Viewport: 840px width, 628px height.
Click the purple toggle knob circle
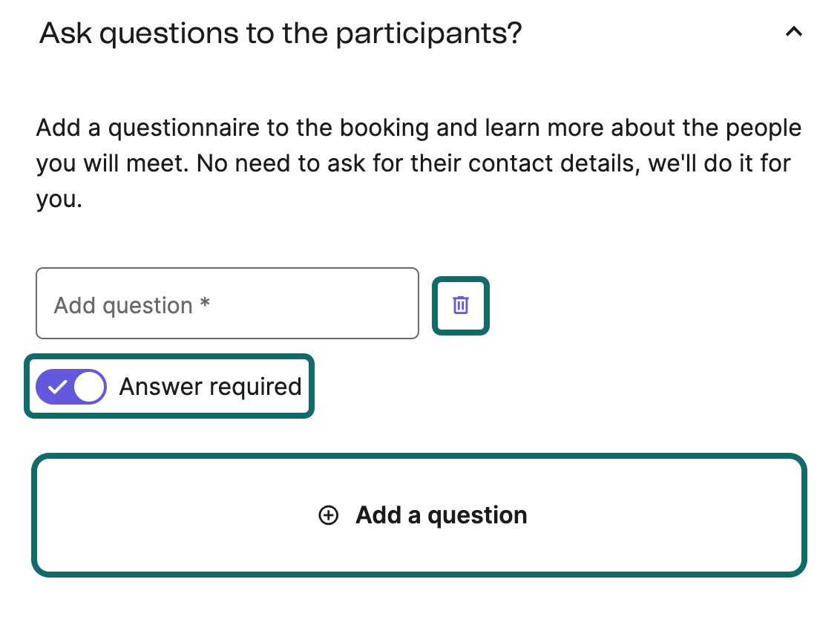[88, 386]
